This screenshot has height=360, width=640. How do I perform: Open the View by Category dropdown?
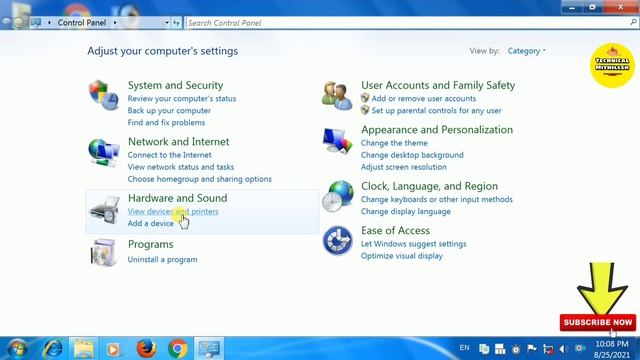(x=527, y=51)
